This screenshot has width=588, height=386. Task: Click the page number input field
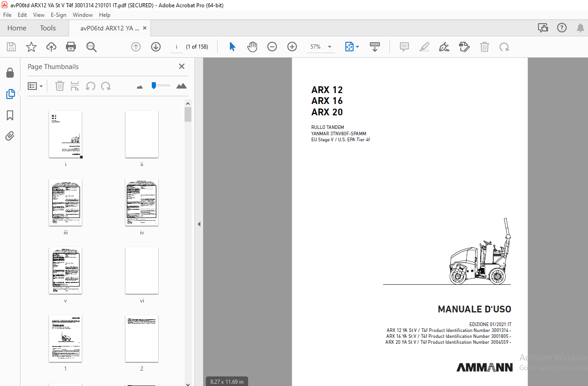pyautogui.click(x=177, y=47)
